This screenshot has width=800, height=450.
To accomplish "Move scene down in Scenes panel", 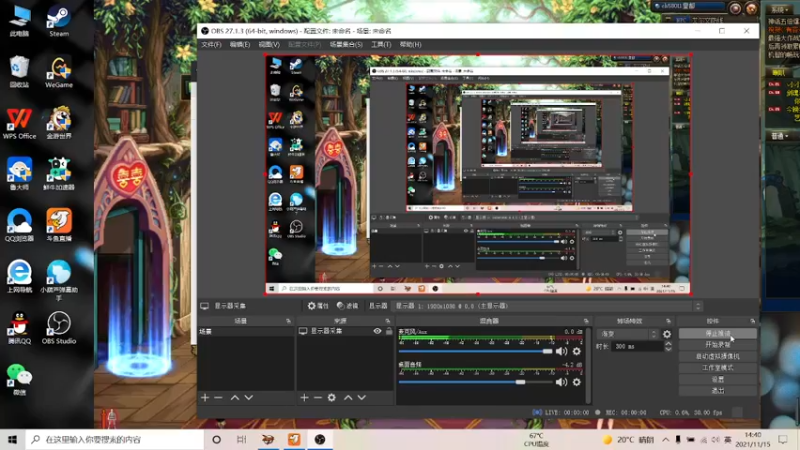I will point(248,397).
